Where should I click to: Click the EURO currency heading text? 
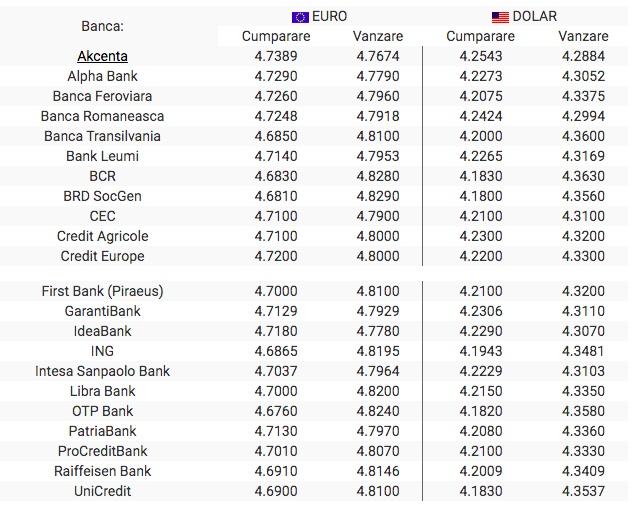(x=330, y=17)
